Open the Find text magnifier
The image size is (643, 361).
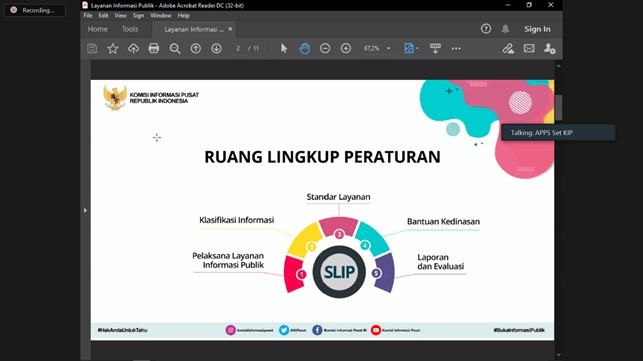(x=175, y=48)
